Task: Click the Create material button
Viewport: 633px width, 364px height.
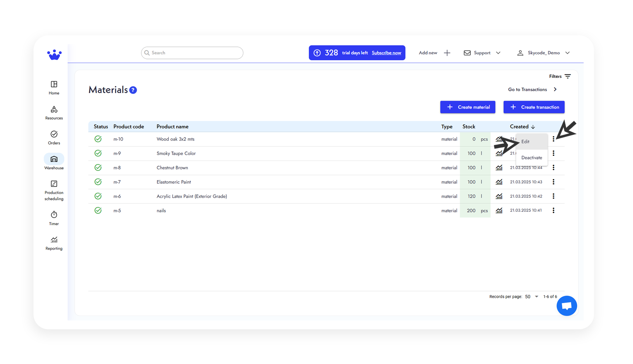Action: point(468,107)
